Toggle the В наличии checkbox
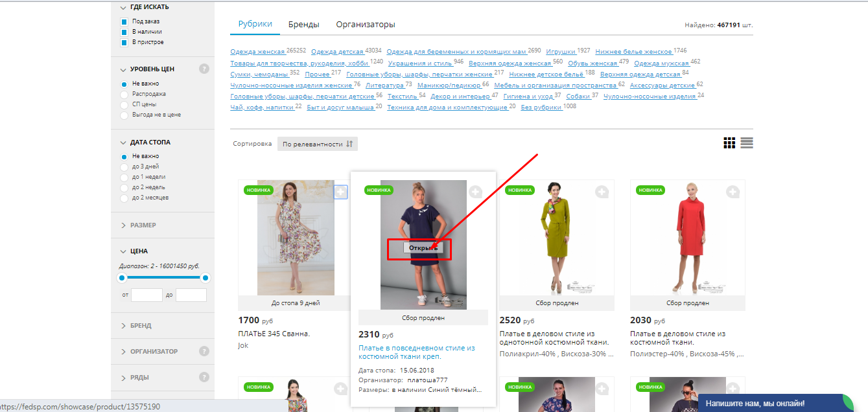Viewport: 868px width, 412px height. [x=124, y=32]
